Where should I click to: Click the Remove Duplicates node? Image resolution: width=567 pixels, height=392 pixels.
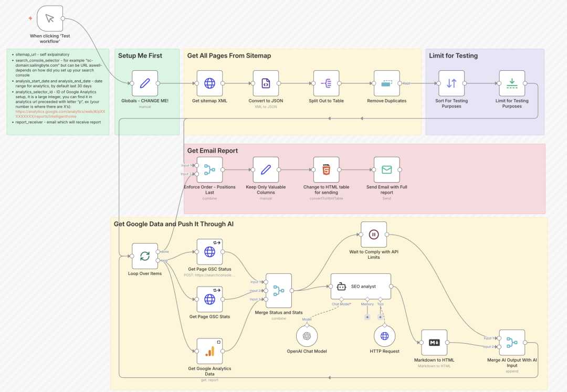pyautogui.click(x=386, y=83)
